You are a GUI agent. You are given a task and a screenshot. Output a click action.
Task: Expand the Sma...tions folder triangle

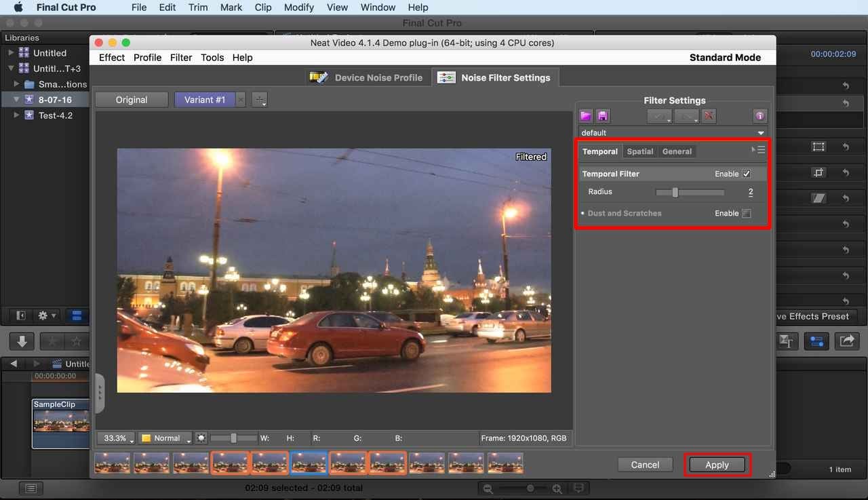(x=17, y=84)
